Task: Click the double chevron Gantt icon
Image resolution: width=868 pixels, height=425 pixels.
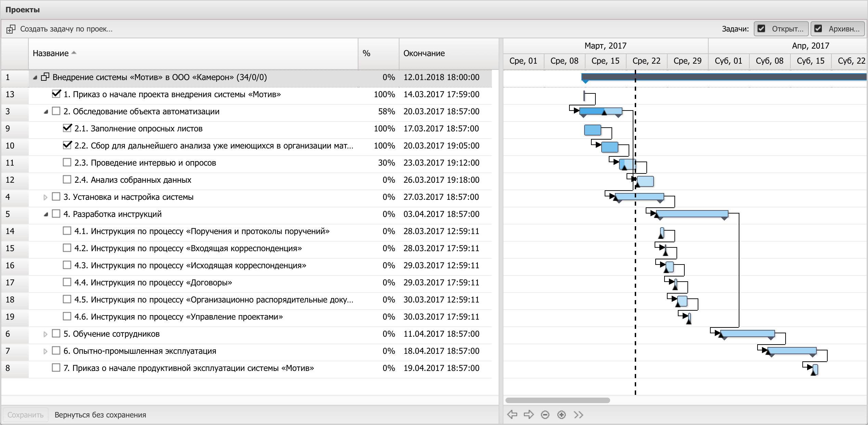Action: pos(578,415)
